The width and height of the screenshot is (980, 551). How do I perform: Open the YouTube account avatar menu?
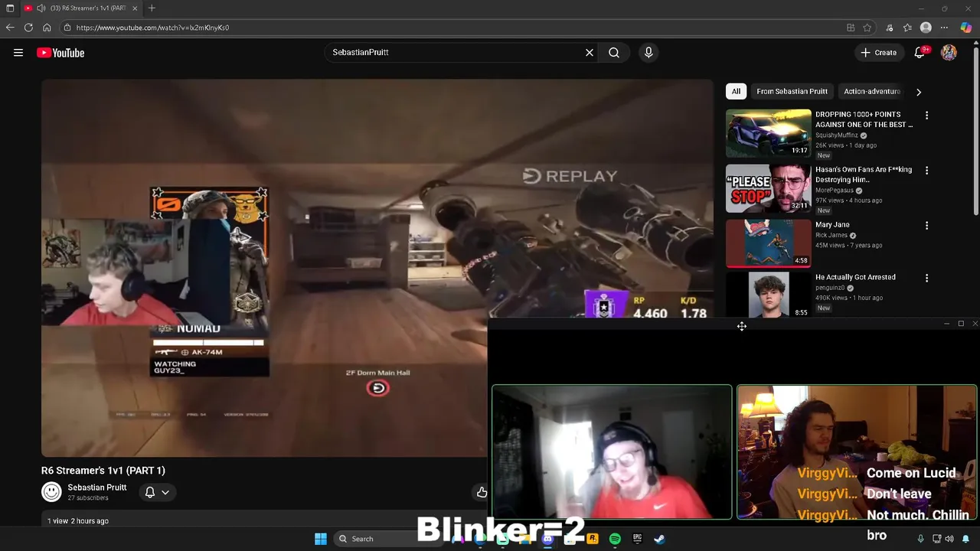tap(949, 53)
